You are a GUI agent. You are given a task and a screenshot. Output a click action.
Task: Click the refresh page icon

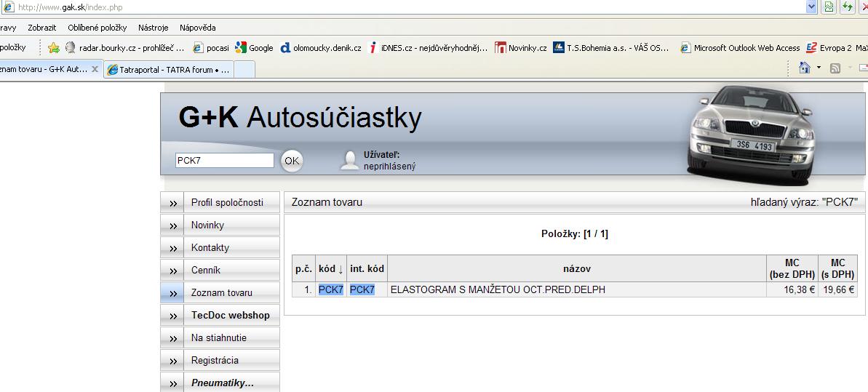[x=848, y=7]
